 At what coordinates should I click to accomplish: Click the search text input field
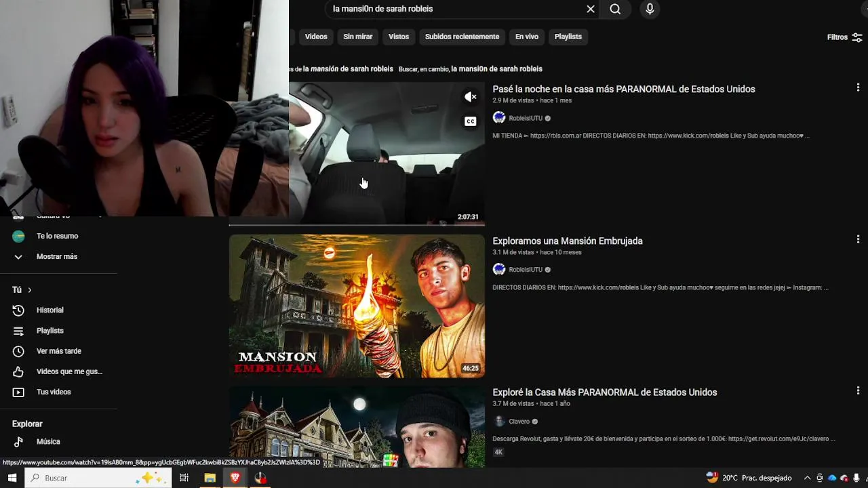[454, 9]
